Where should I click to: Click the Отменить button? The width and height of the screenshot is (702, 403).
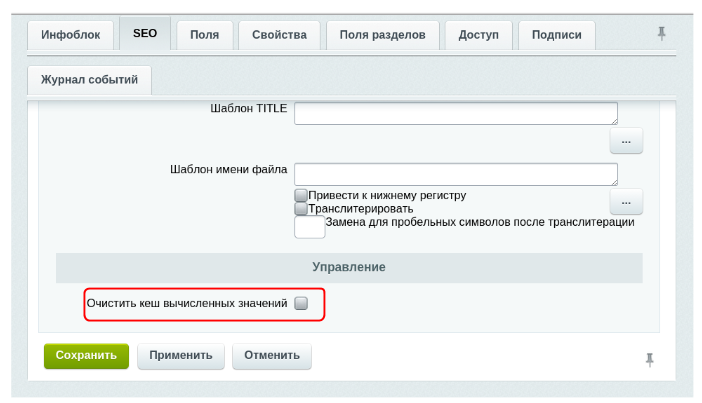tap(272, 355)
